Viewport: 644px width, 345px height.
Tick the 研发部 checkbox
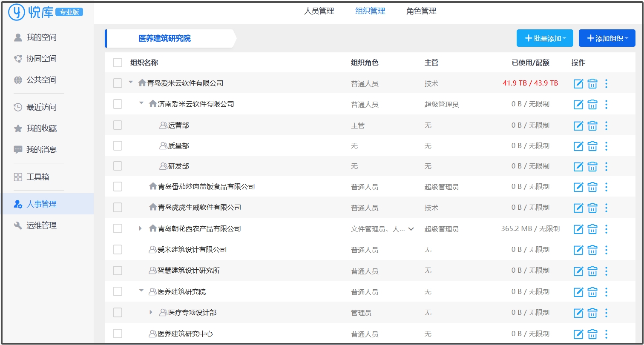click(118, 166)
